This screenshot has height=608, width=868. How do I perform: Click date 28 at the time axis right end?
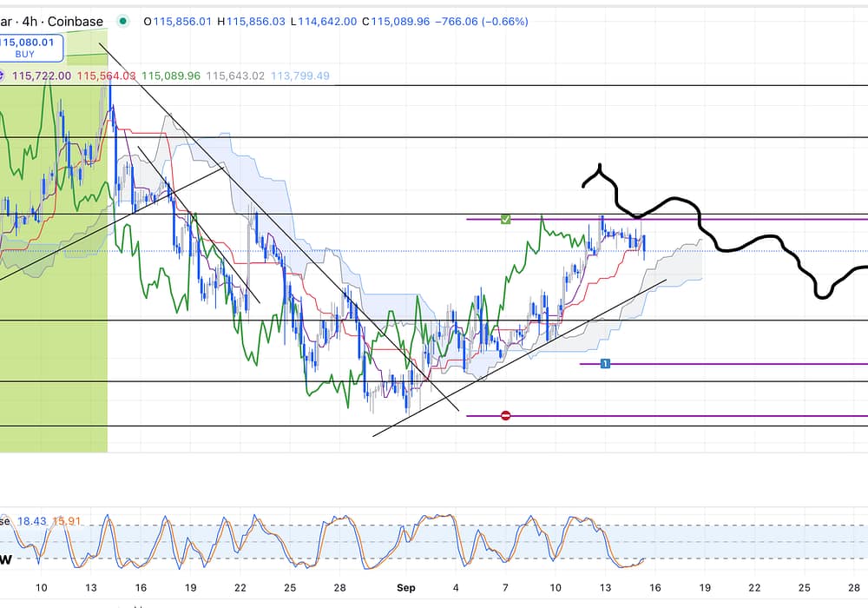[x=854, y=588]
